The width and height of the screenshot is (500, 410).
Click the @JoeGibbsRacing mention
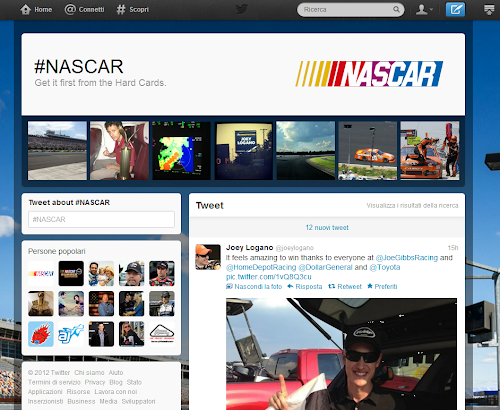coord(407,258)
